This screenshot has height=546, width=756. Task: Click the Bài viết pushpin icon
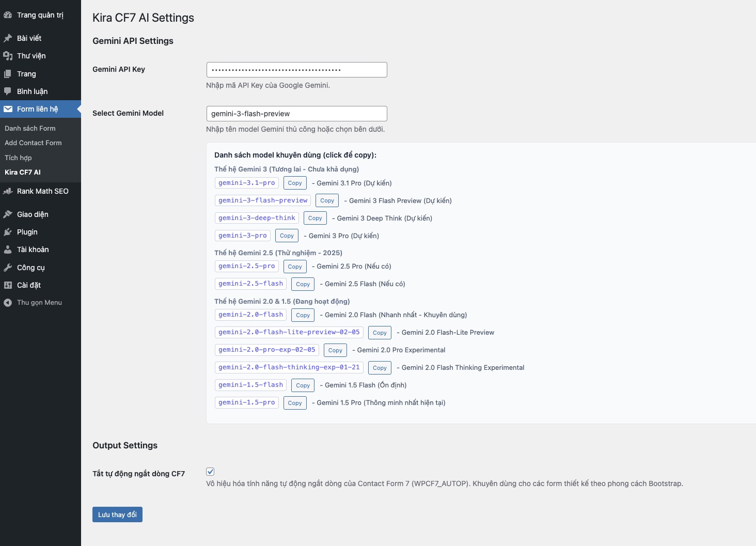tap(8, 38)
